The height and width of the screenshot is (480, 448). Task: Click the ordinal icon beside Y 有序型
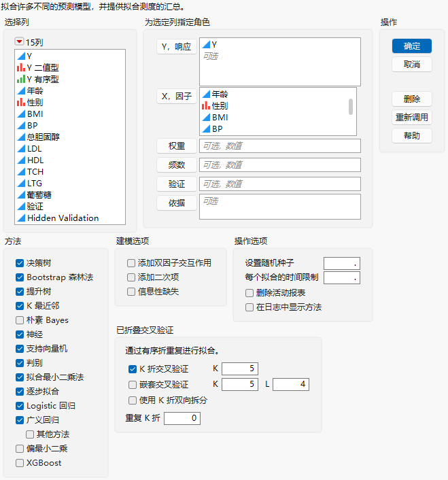coord(21,79)
